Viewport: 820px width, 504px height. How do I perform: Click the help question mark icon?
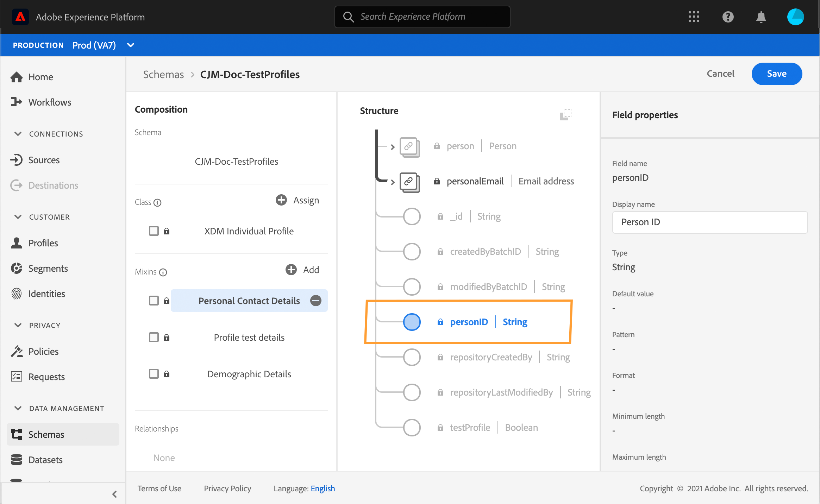pyautogui.click(x=728, y=17)
